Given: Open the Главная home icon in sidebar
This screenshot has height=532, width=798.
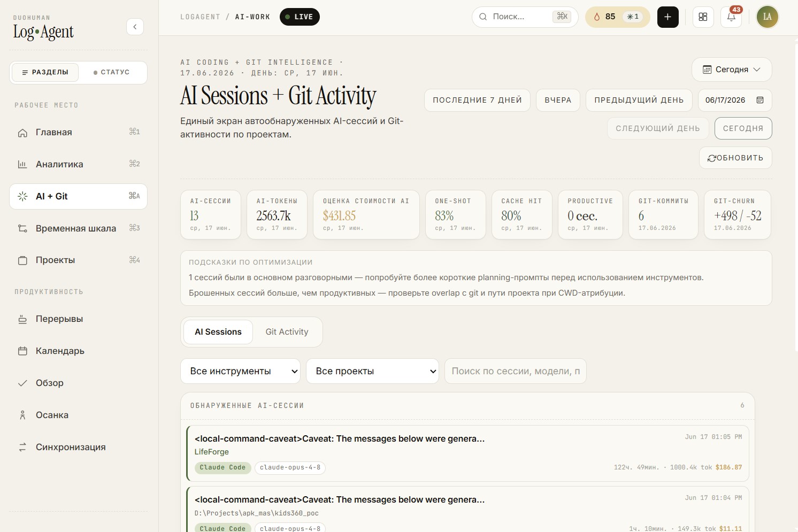Looking at the screenshot, I should pyautogui.click(x=22, y=133).
